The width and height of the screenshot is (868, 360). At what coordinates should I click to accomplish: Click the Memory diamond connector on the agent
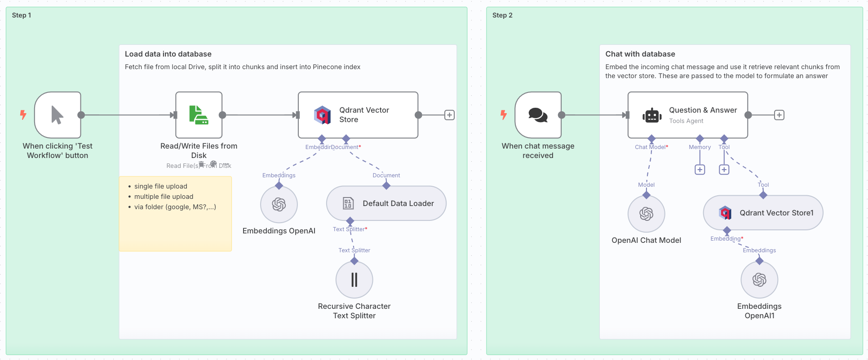700,138
